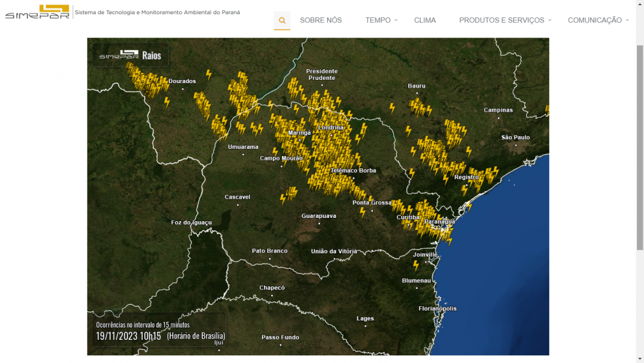This screenshot has width=644, height=363.
Task: Click the Raios map logo badge
Action: click(x=130, y=55)
